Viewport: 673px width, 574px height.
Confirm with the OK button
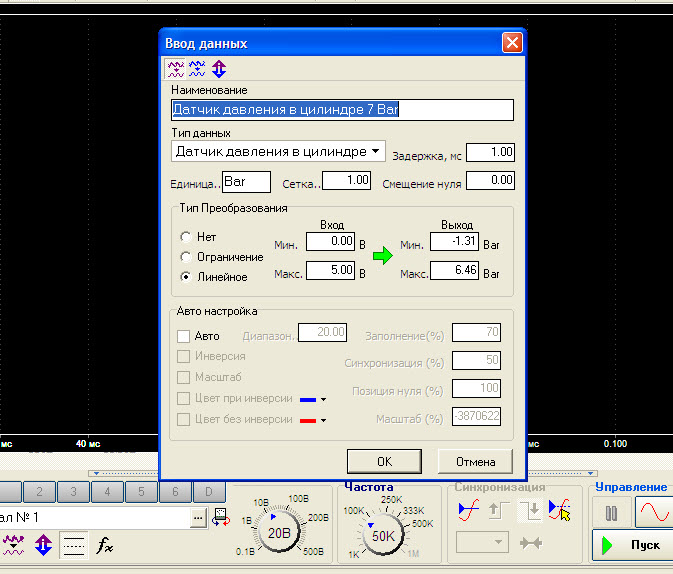[x=384, y=462]
